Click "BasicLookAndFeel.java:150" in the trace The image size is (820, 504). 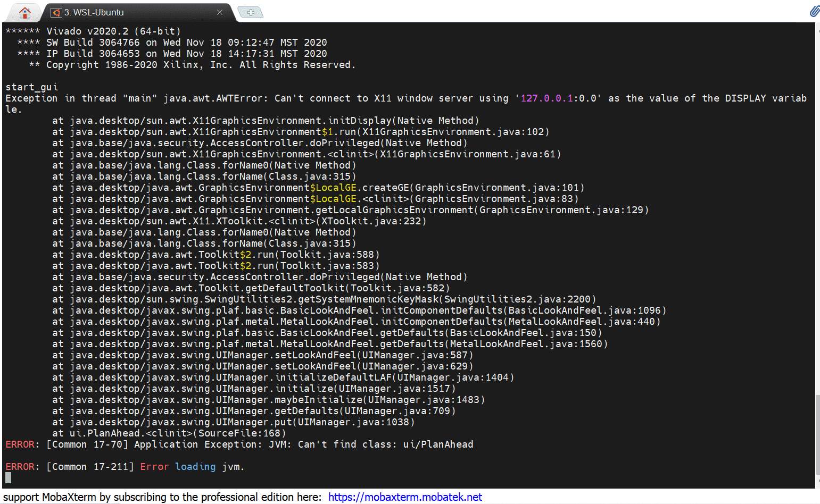coord(523,333)
